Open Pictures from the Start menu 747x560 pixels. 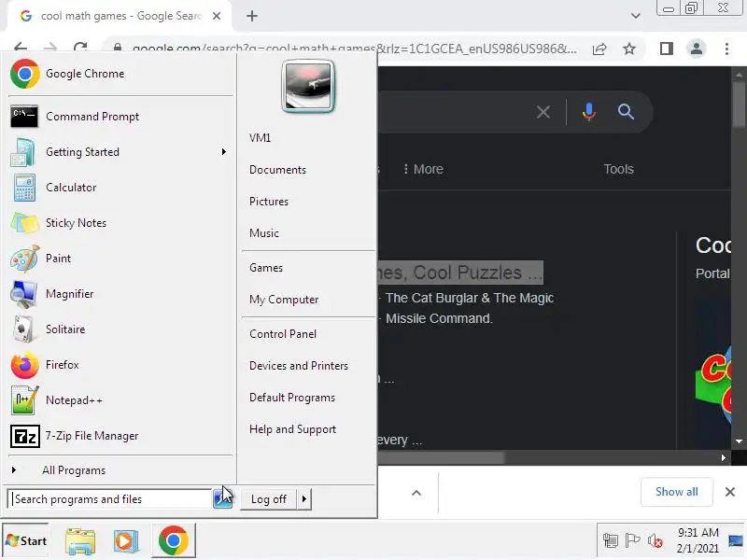269,202
